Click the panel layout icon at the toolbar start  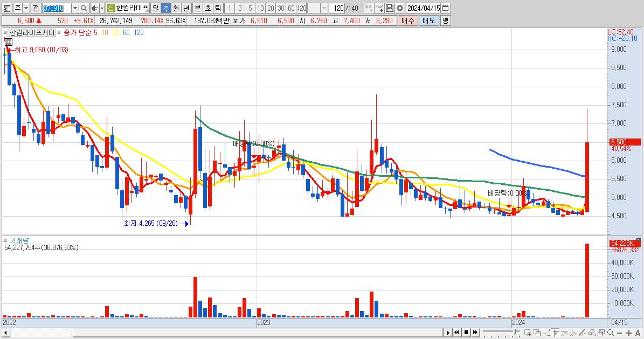(x=7, y=8)
